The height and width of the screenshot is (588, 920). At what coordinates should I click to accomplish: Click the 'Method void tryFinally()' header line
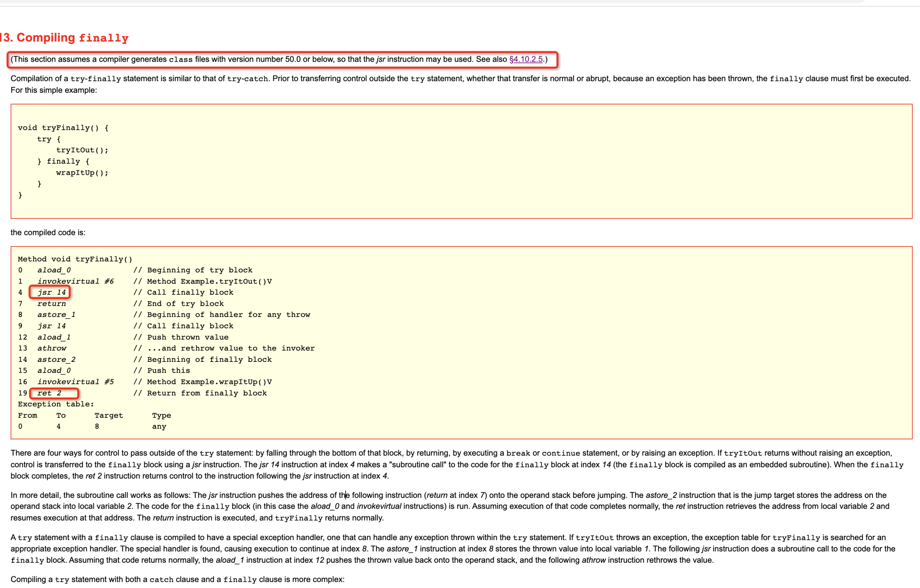coord(75,259)
